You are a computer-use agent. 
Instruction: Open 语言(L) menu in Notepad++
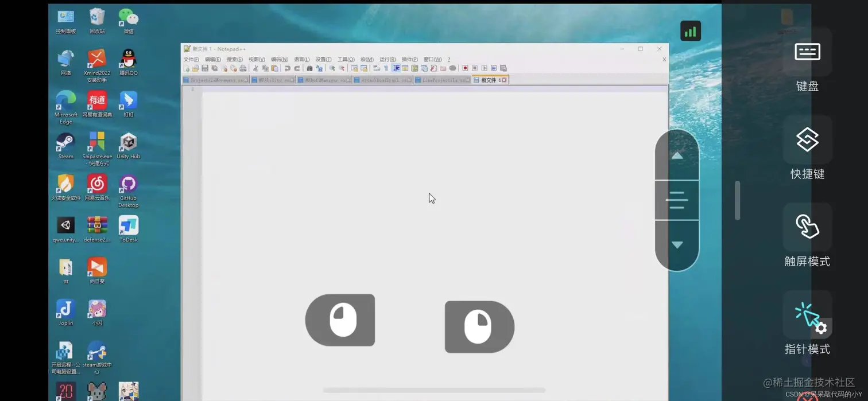302,60
